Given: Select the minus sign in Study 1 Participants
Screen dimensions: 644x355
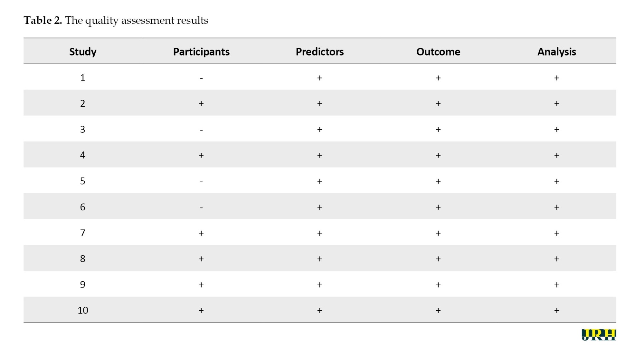Looking at the screenshot, I should tap(201, 78).
